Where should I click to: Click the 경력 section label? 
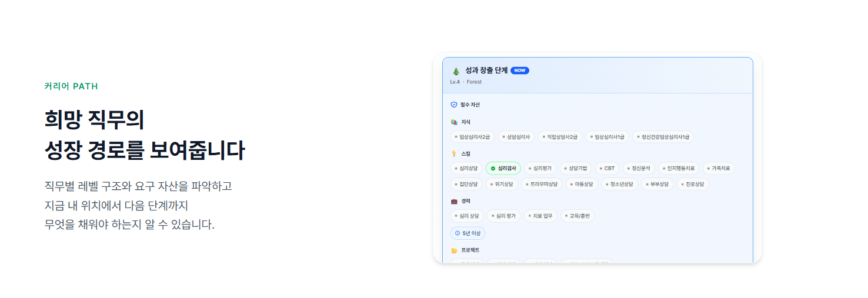point(466,201)
